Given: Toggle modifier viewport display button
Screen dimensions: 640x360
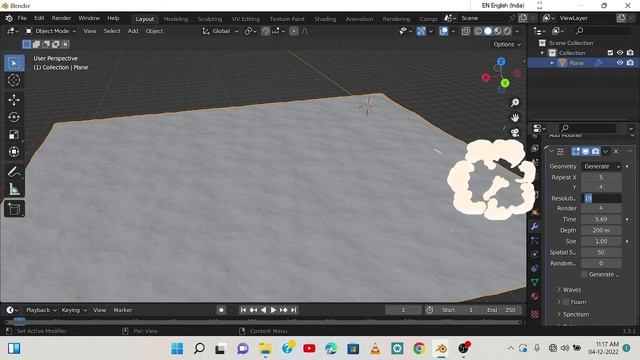Looking at the screenshot, I should coord(586,151).
